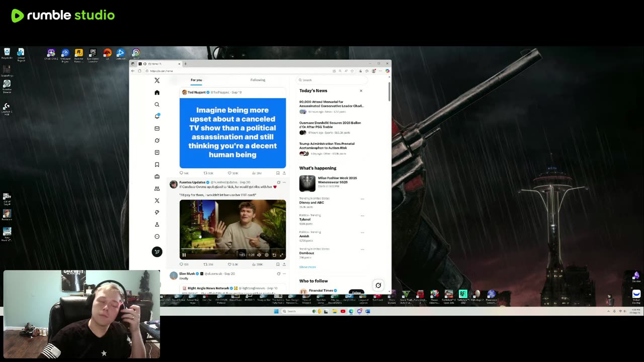
Task: Open the Home icon in X sidebar
Action: click(x=157, y=93)
